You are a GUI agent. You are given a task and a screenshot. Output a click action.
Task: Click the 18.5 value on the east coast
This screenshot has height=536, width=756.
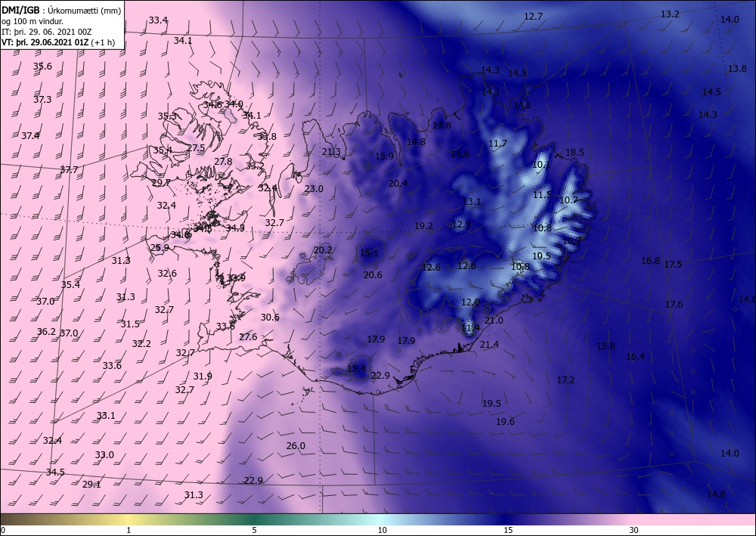click(x=575, y=153)
